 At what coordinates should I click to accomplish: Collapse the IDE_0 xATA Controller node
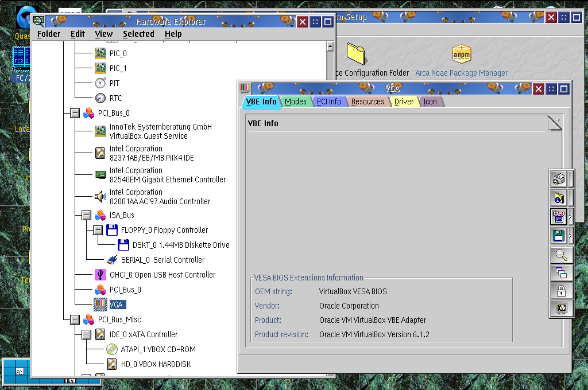pos(86,334)
